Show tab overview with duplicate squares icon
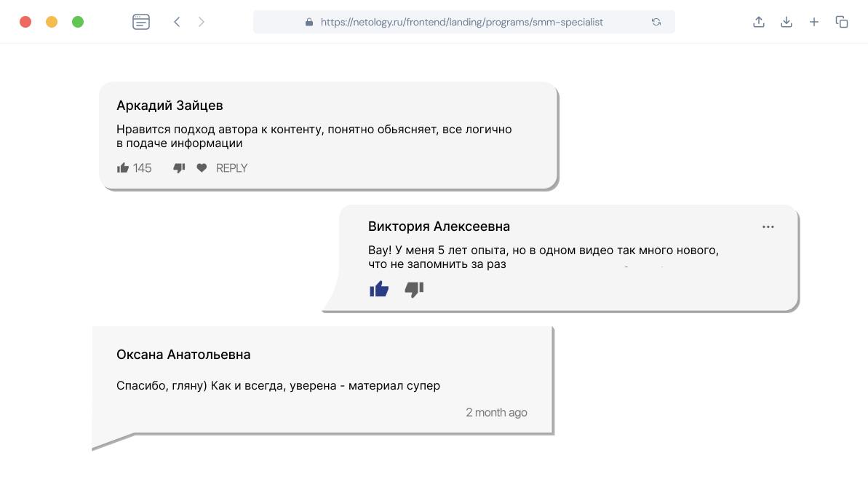 [x=842, y=22]
